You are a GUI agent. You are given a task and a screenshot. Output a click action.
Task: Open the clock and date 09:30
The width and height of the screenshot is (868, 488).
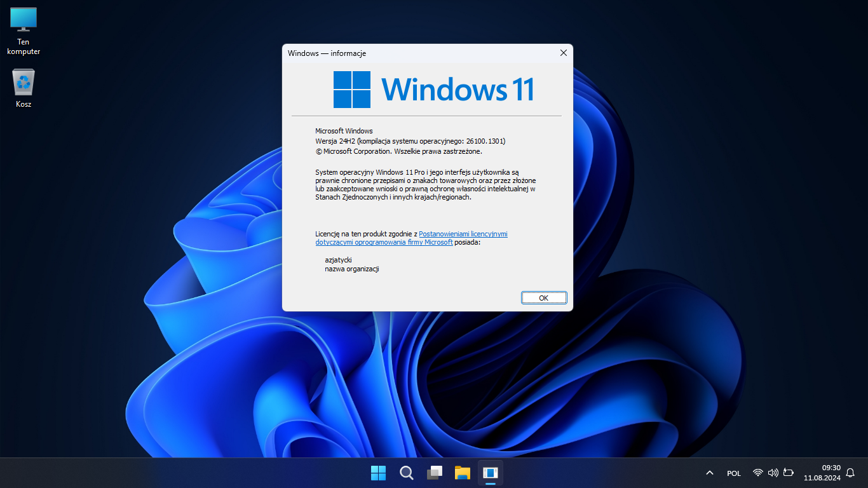click(822, 473)
